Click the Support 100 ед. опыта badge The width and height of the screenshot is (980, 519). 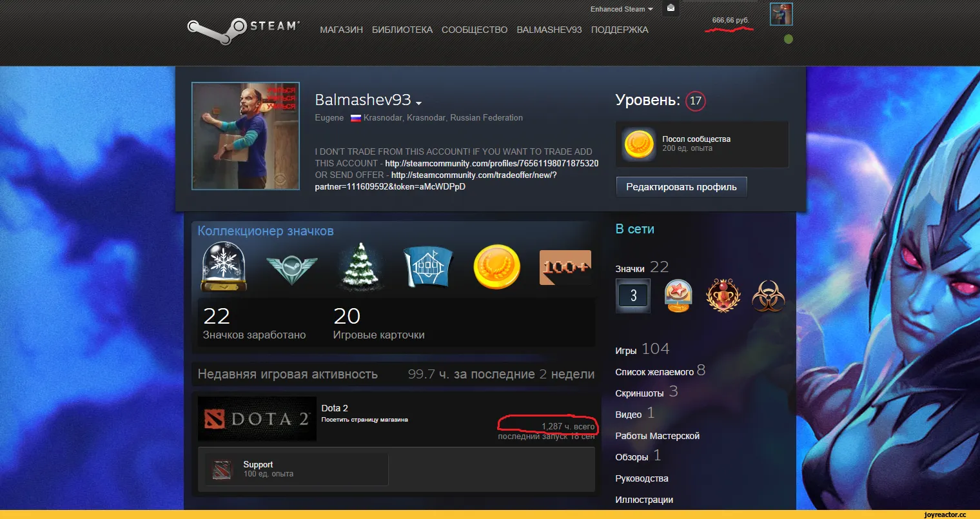297,469
